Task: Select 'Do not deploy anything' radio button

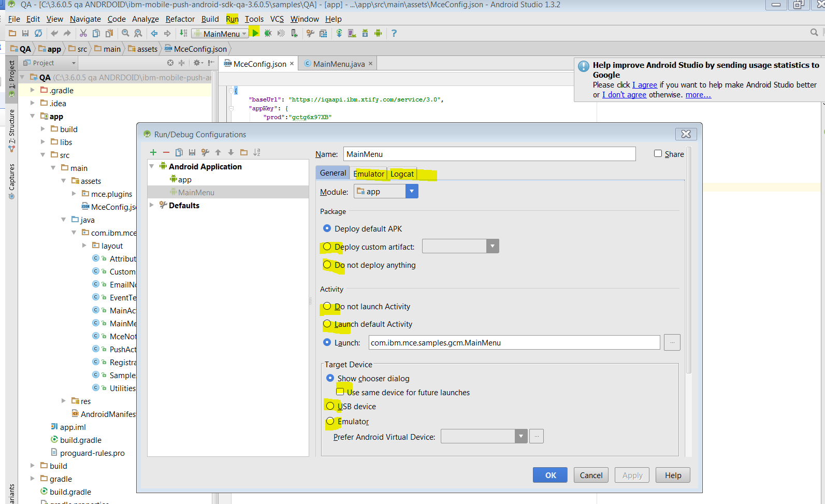Action: pyautogui.click(x=327, y=265)
